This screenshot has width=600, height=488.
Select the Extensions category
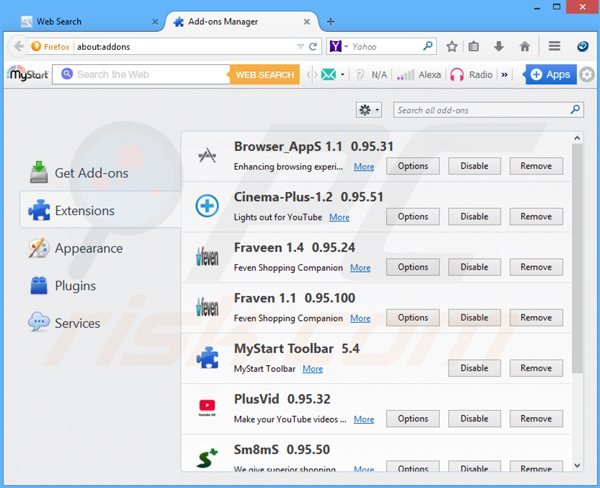[99, 211]
